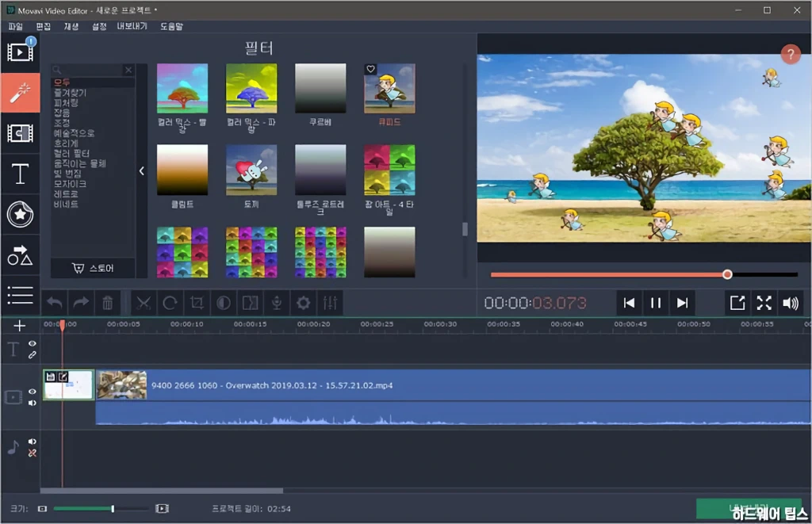Open the More tools list icon
This screenshot has width=812, height=524.
[x=20, y=295]
